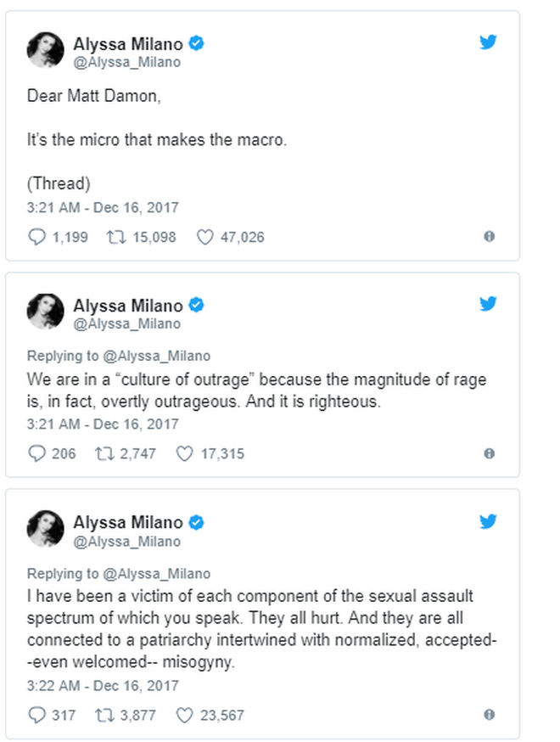Click the Twitter bird icon on second tweet

coord(488,303)
